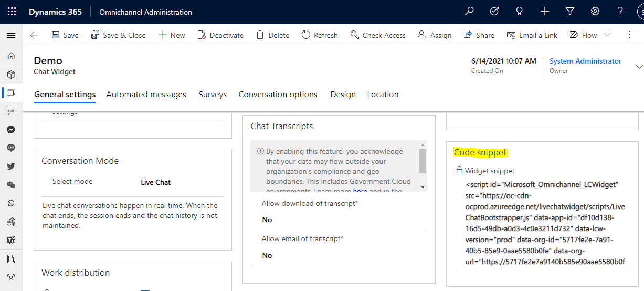
Task: Save the chat widget record
Action: coord(65,35)
